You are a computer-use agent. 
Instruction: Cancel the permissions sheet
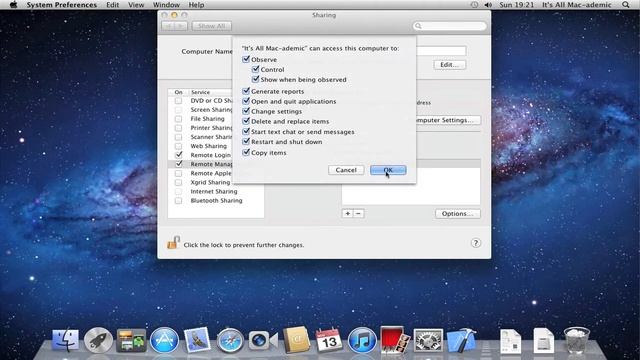[346, 170]
